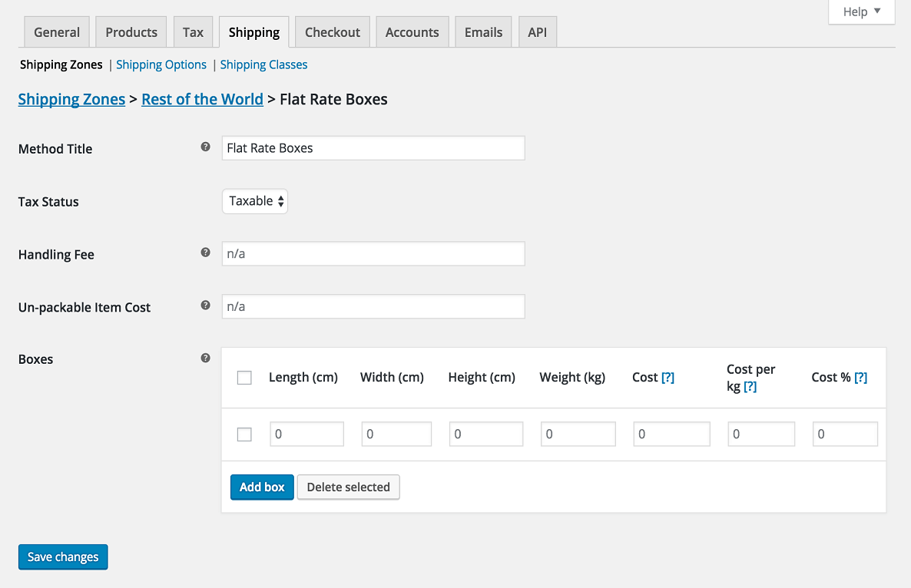Viewport: 911px width, 588px height.
Task: Save changes to the shipping method
Action: click(62, 557)
